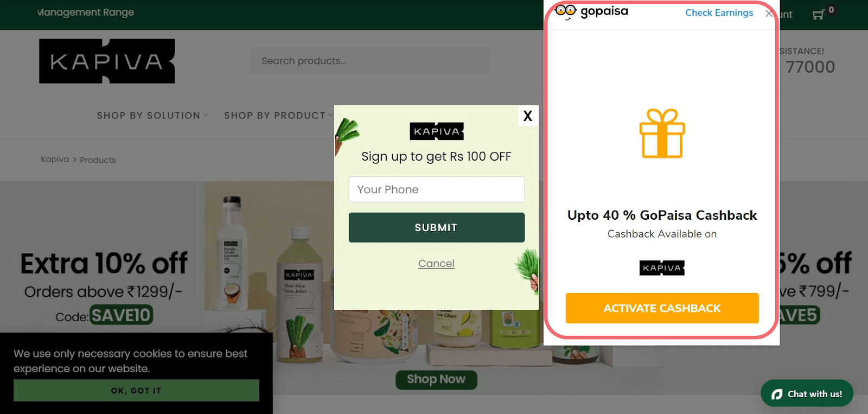Click the gopaisa logo

[591, 12]
